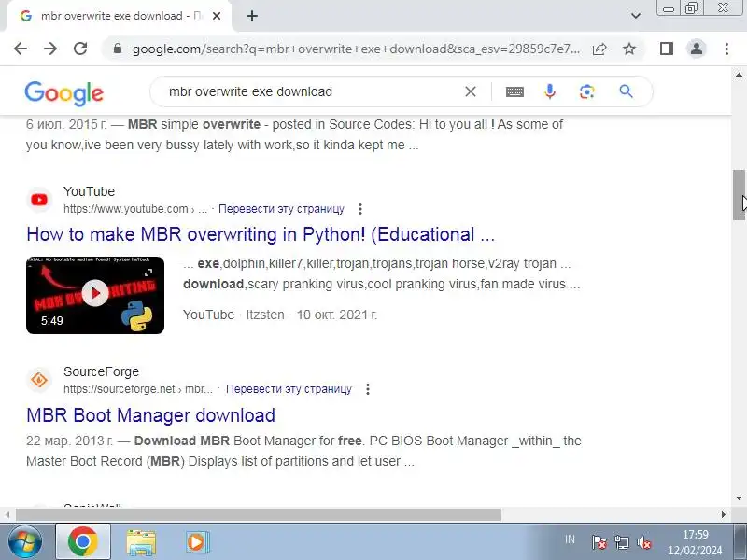Click the horizontal scrollbar thumb
Screen dimensions: 747x560
click(x=259, y=515)
